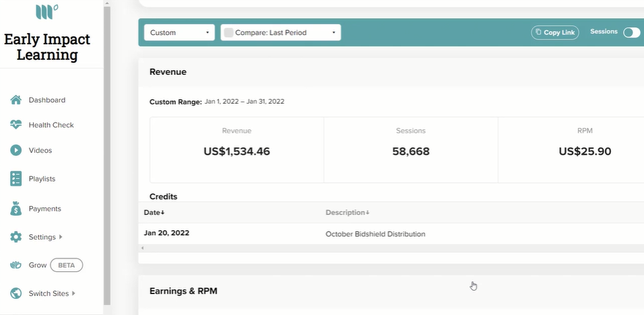The width and height of the screenshot is (644, 315).
Task: Click the Dashboard home icon
Action: point(15,100)
